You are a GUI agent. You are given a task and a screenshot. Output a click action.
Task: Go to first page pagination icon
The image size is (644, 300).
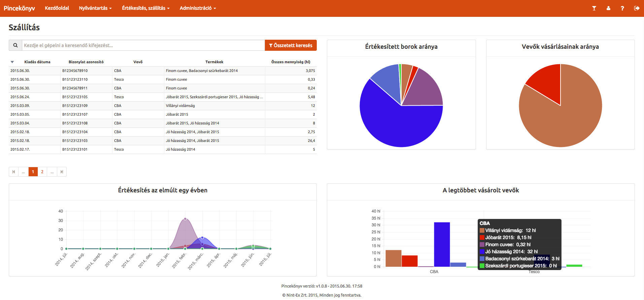(x=13, y=172)
